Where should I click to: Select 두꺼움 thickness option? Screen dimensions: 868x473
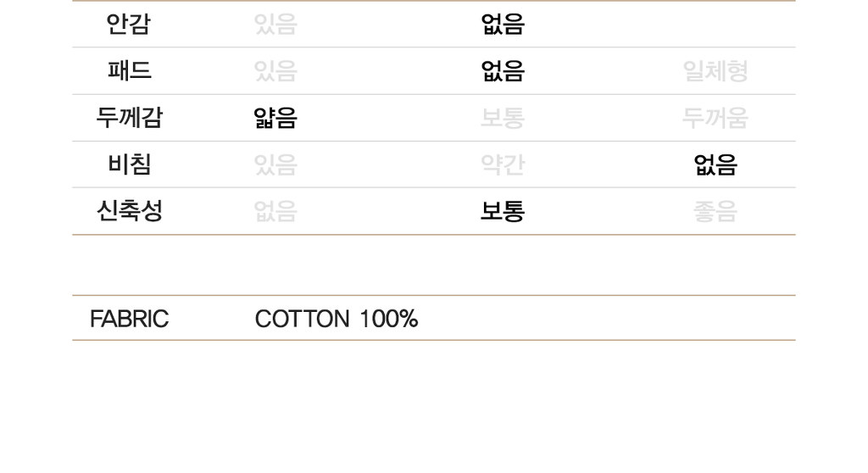[x=715, y=118]
